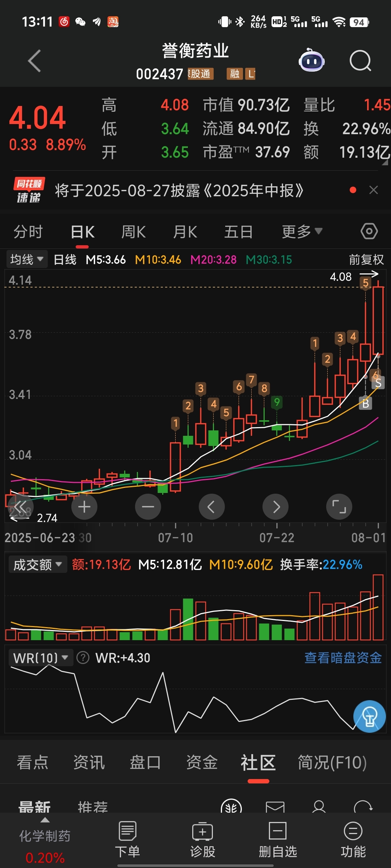Tap 查看暗盘资金 link

pos(343,658)
